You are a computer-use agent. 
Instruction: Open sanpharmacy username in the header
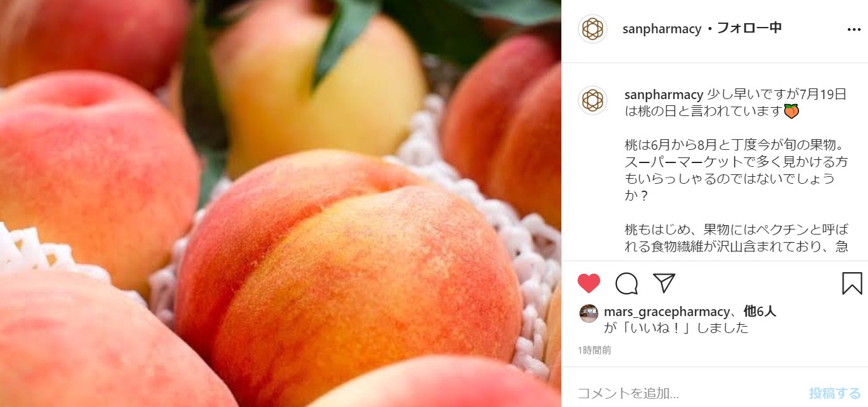(x=662, y=29)
